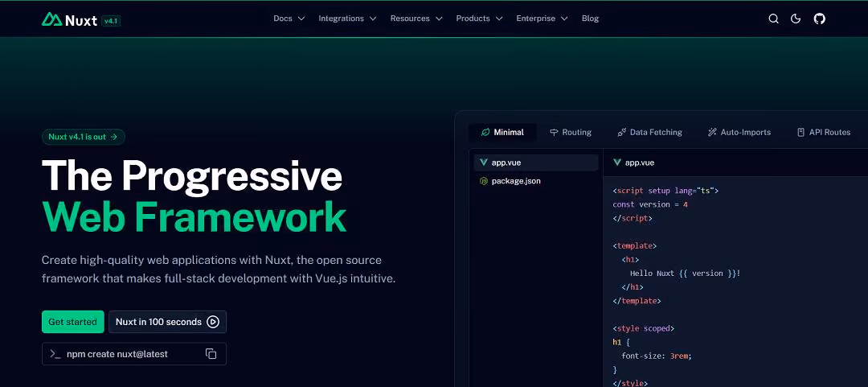Select app.vue in the file tree
868x387 pixels.
(x=536, y=163)
